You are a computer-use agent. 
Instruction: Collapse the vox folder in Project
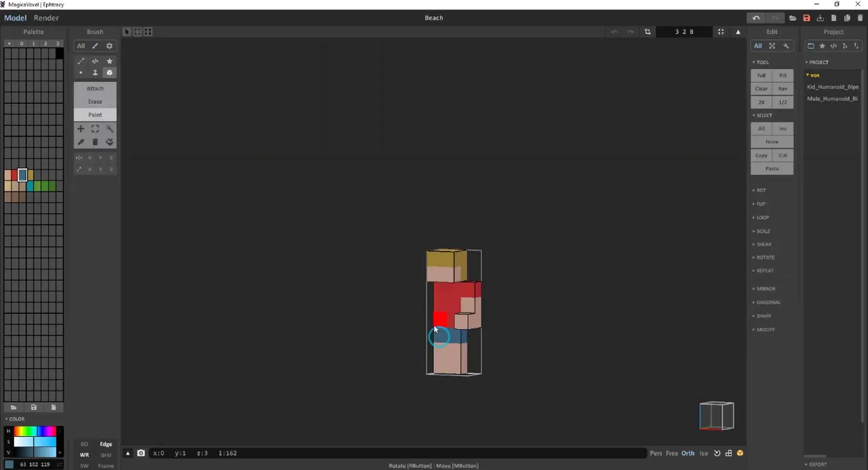click(813, 75)
